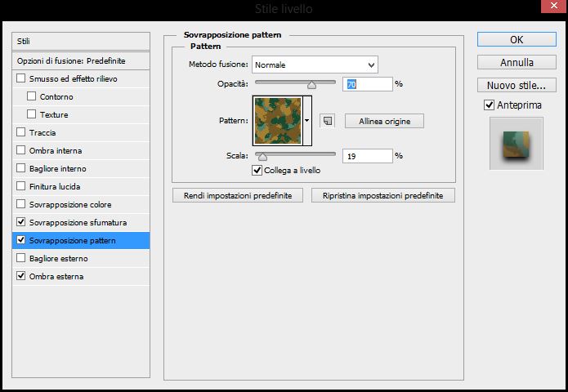This screenshot has height=392, width=568.
Task: Enable Smusso ed effetto rilievo checkbox
Action: click(21, 78)
